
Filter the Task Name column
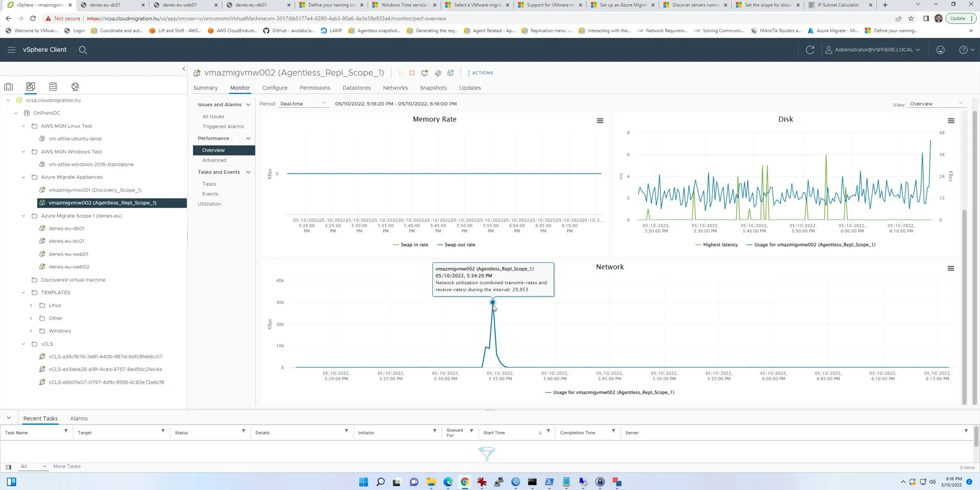(x=66, y=431)
